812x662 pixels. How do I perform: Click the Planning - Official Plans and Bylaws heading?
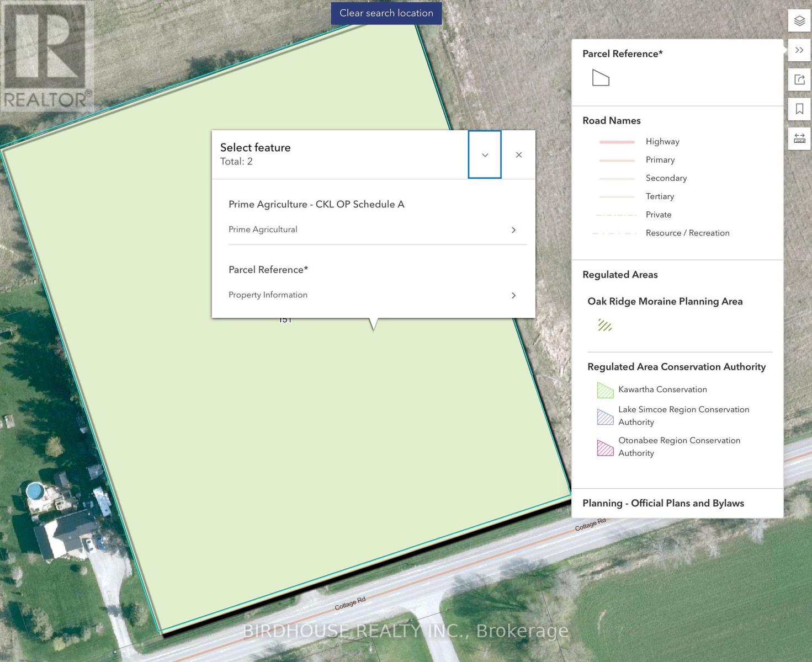(663, 503)
